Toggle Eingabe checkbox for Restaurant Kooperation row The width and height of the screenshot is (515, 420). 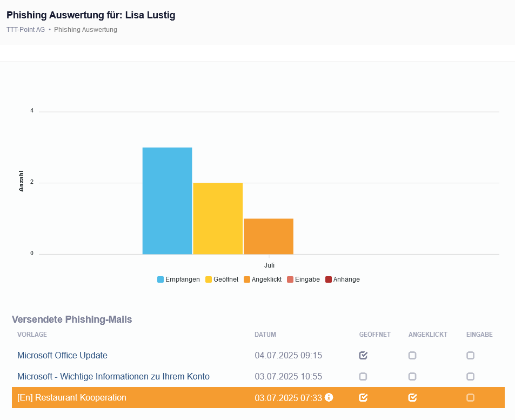pyautogui.click(x=470, y=397)
